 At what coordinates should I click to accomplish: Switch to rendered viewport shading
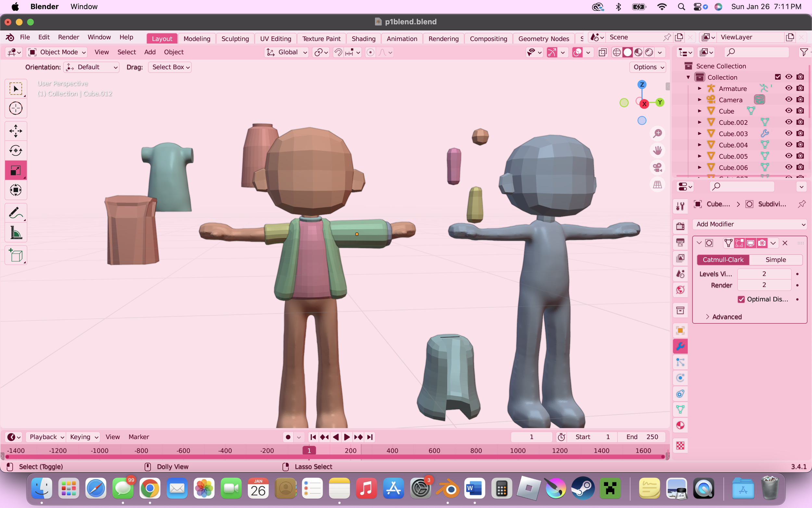pyautogui.click(x=649, y=52)
